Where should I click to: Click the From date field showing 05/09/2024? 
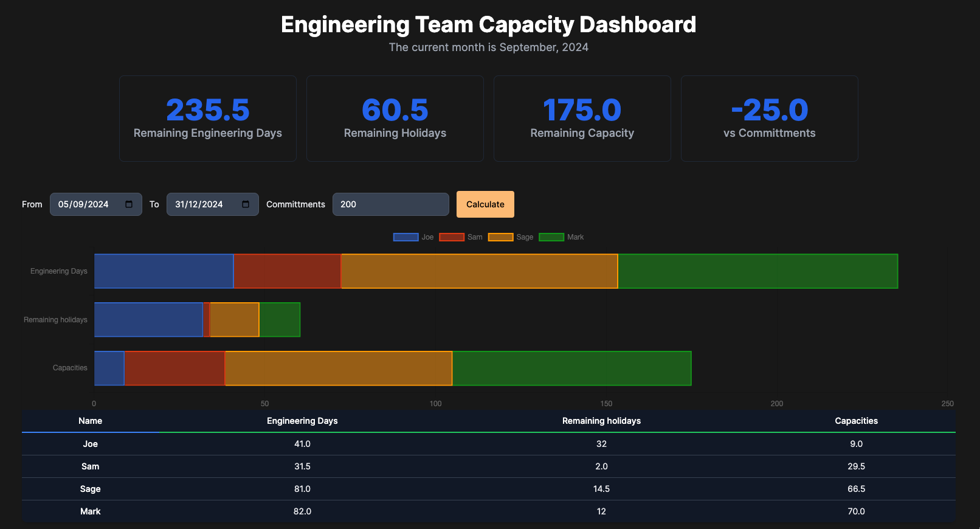tap(96, 204)
